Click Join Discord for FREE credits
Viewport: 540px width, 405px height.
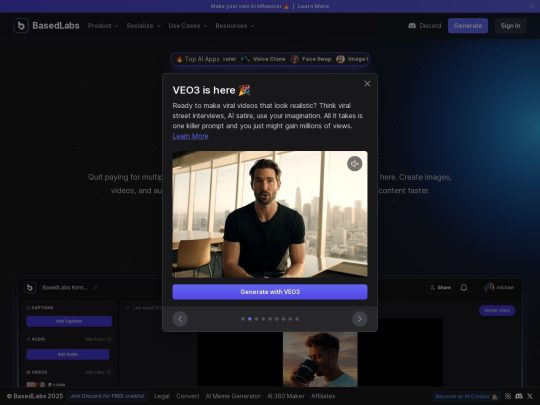(x=107, y=396)
